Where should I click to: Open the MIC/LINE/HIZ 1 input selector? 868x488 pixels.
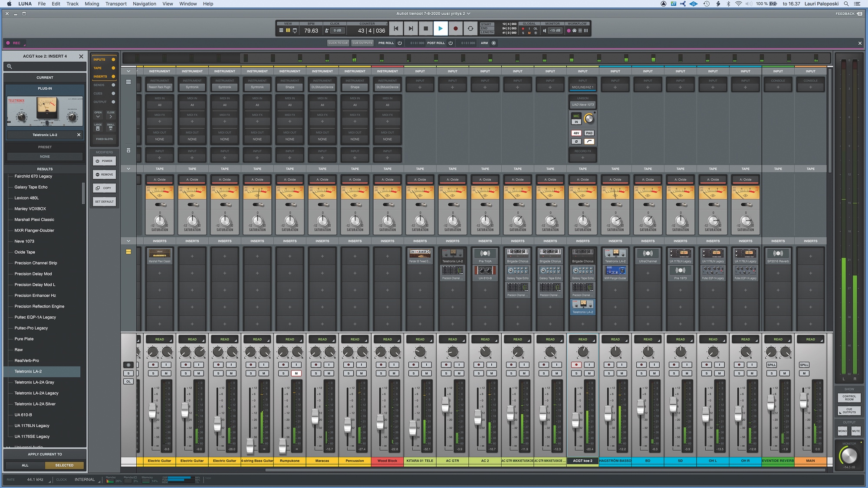(582, 87)
